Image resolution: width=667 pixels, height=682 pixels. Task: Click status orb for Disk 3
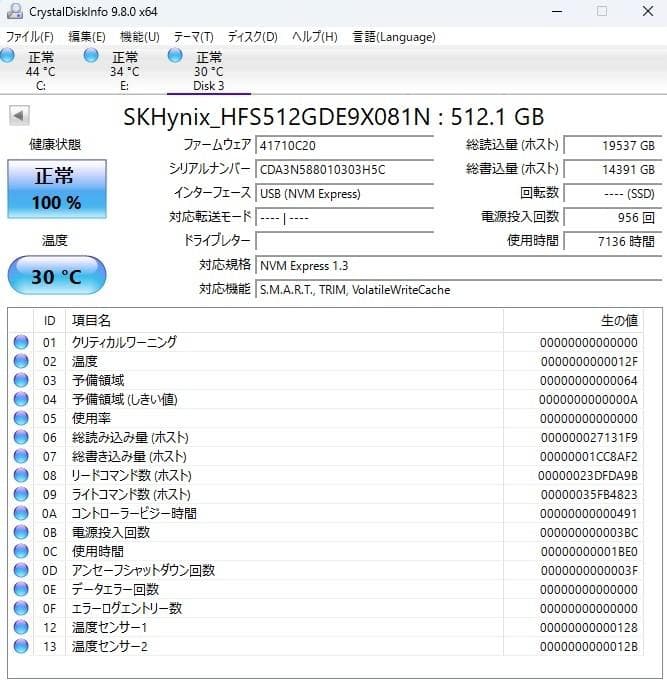coord(175,56)
